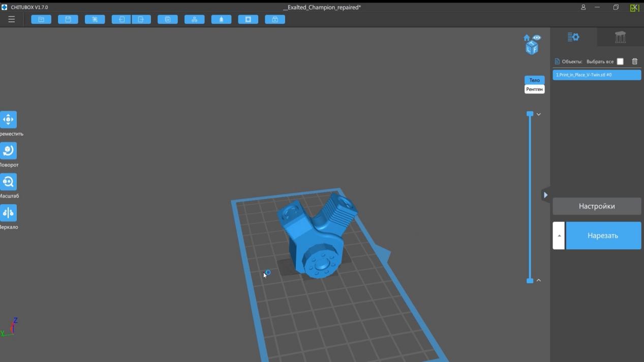
Task: Save the project via the save toolbar icon
Action: 68,19
